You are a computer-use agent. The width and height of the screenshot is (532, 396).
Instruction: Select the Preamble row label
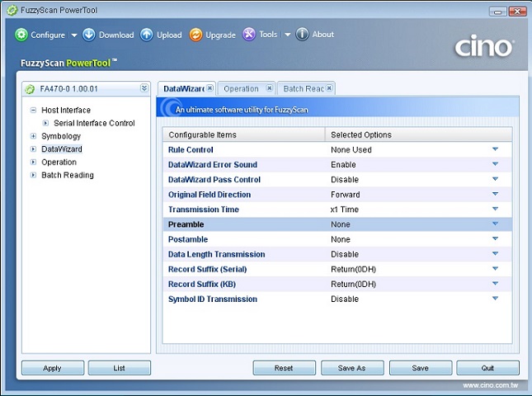(x=186, y=224)
